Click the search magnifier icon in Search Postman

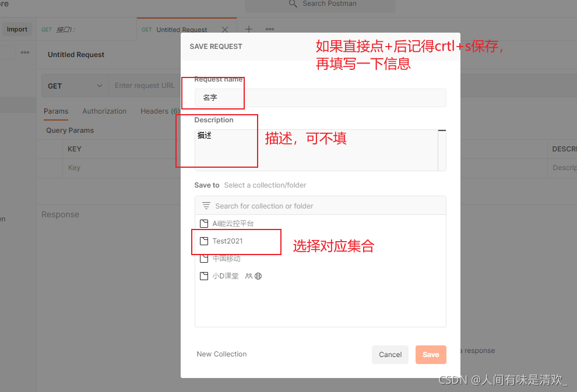tap(293, 4)
